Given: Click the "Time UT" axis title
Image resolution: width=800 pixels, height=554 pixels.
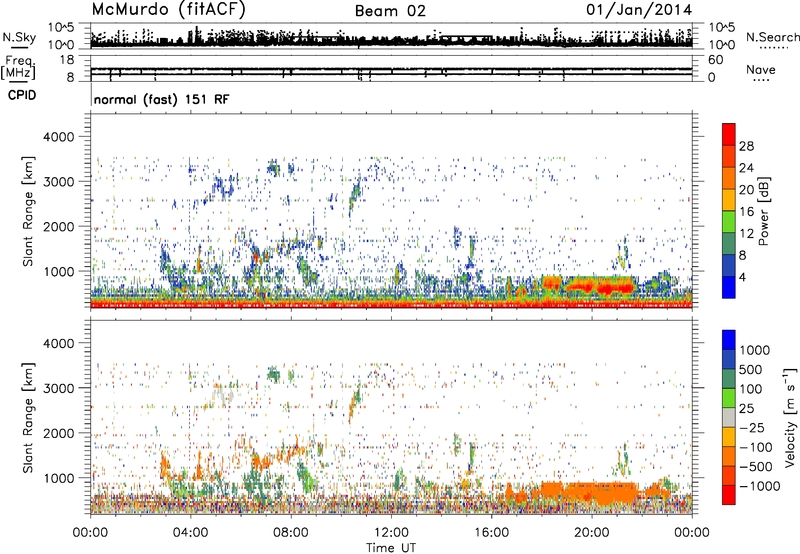Looking at the screenshot, I should click(391, 548).
